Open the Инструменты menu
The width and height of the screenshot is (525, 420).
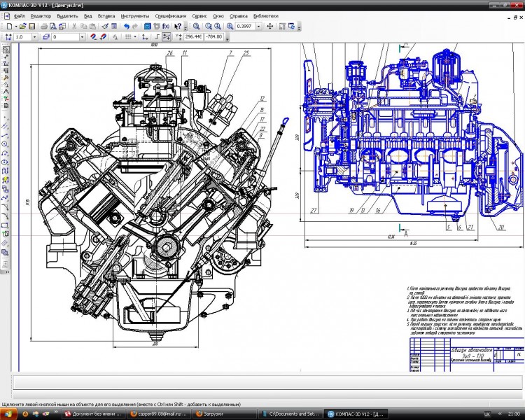(x=135, y=15)
